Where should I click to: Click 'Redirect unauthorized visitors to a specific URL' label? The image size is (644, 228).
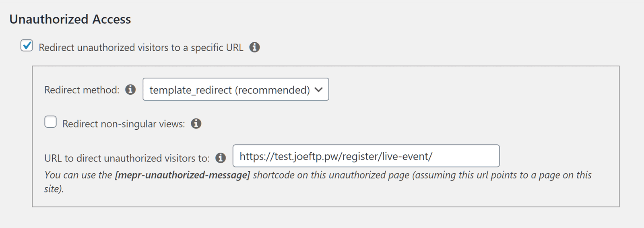(x=141, y=48)
